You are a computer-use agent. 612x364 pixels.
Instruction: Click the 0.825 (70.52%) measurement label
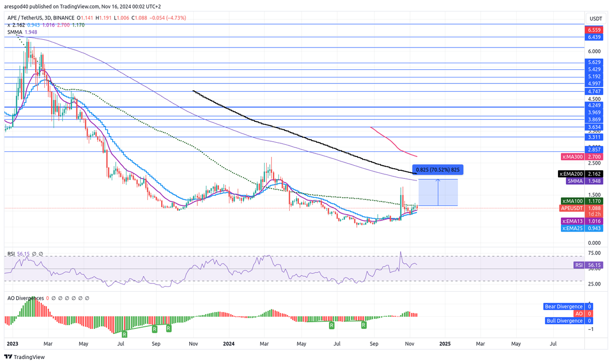coord(438,170)
